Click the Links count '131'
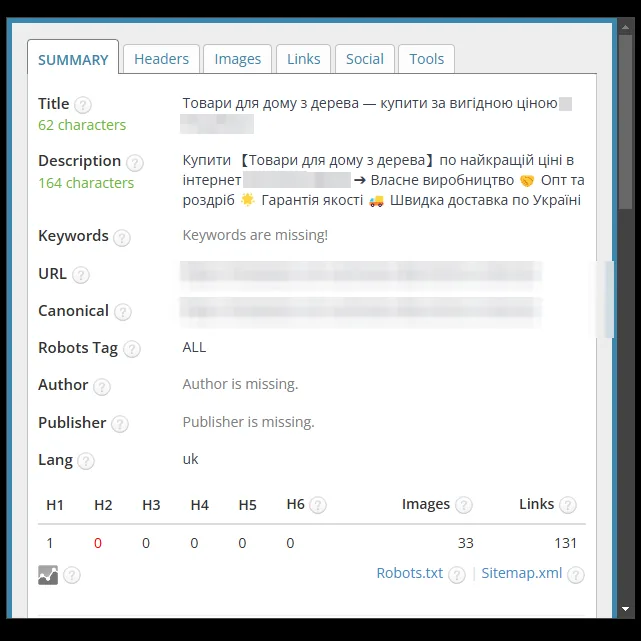This screenshot has width=641, height=641. [565, 543]
